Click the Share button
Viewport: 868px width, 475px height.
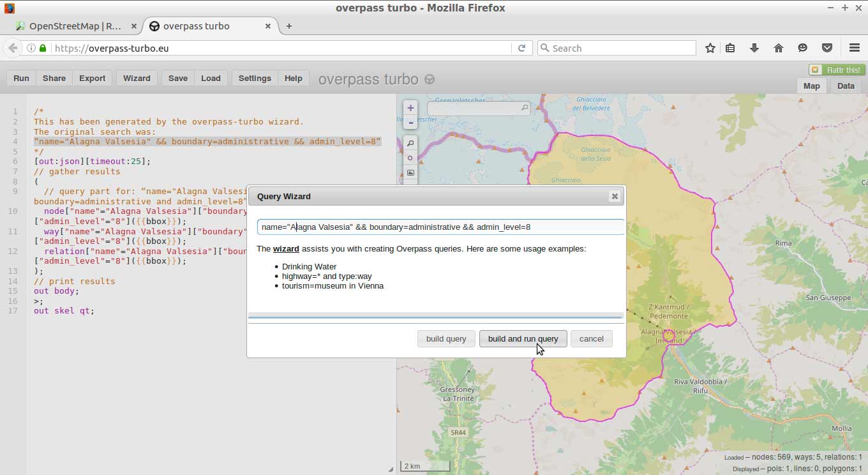click(x=54, y=78)
